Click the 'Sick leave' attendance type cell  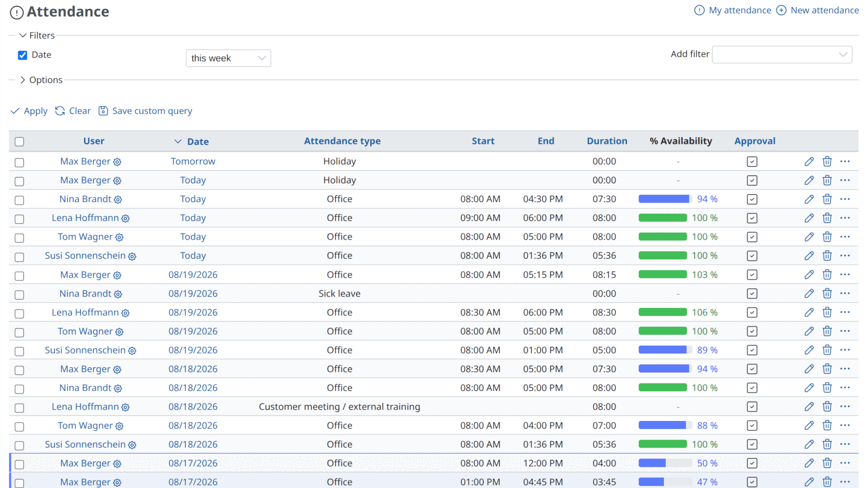pos(339,294)
